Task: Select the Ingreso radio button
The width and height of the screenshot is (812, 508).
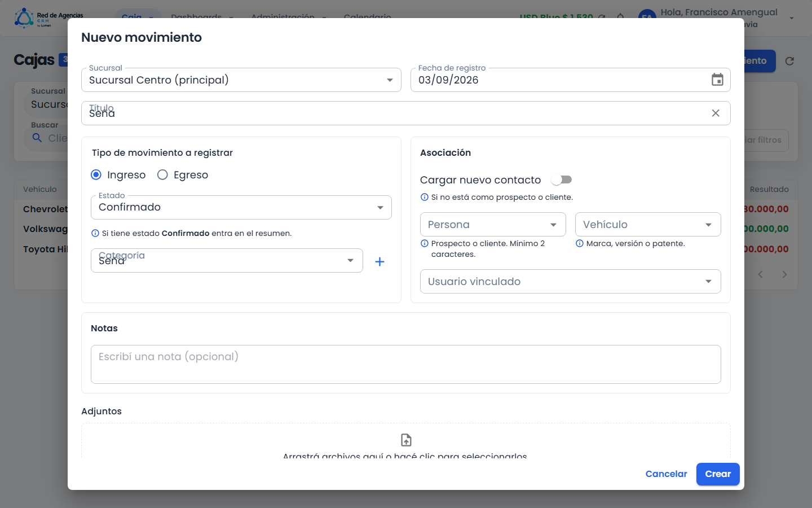Action: 96,175
